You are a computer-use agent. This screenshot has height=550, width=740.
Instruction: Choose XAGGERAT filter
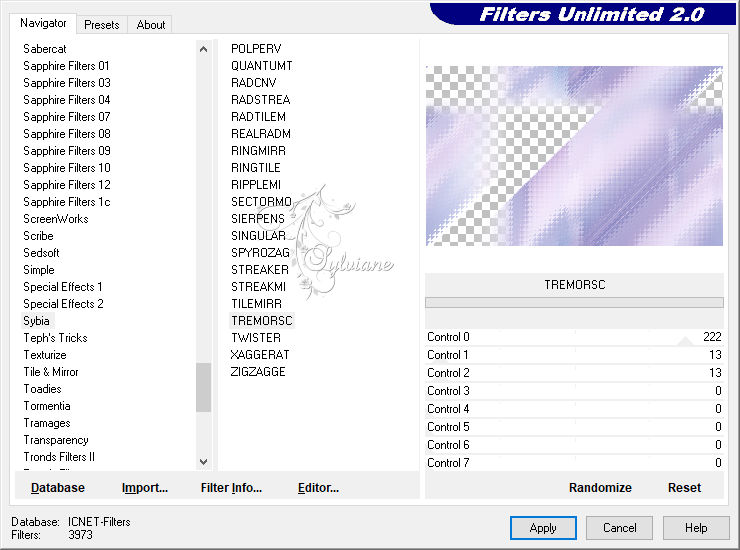point(260,355)
